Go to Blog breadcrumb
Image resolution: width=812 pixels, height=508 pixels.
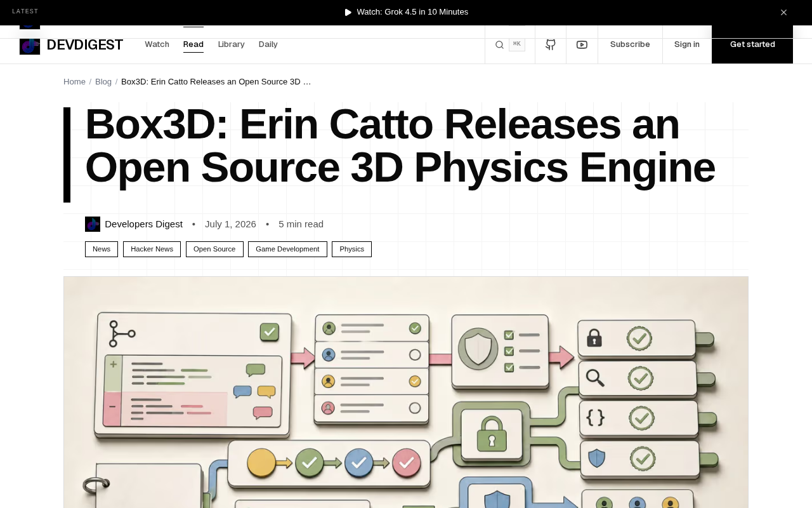(103, 82)
